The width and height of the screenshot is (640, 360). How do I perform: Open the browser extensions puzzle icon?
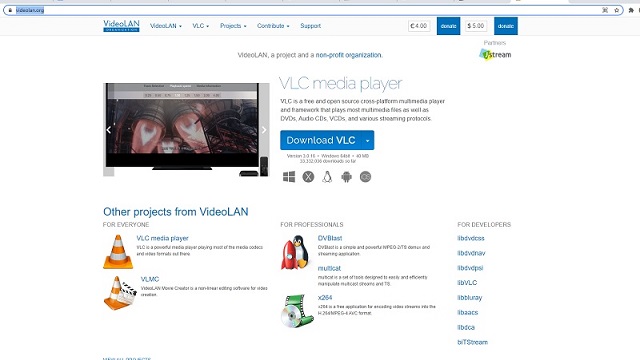(x=631, y=10)
